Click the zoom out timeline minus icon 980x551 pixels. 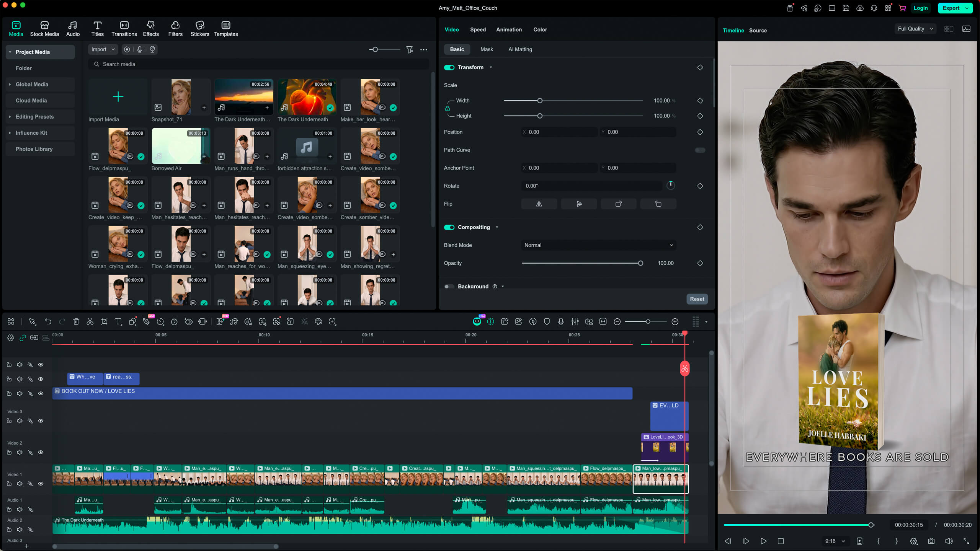(x=617, y=322)
